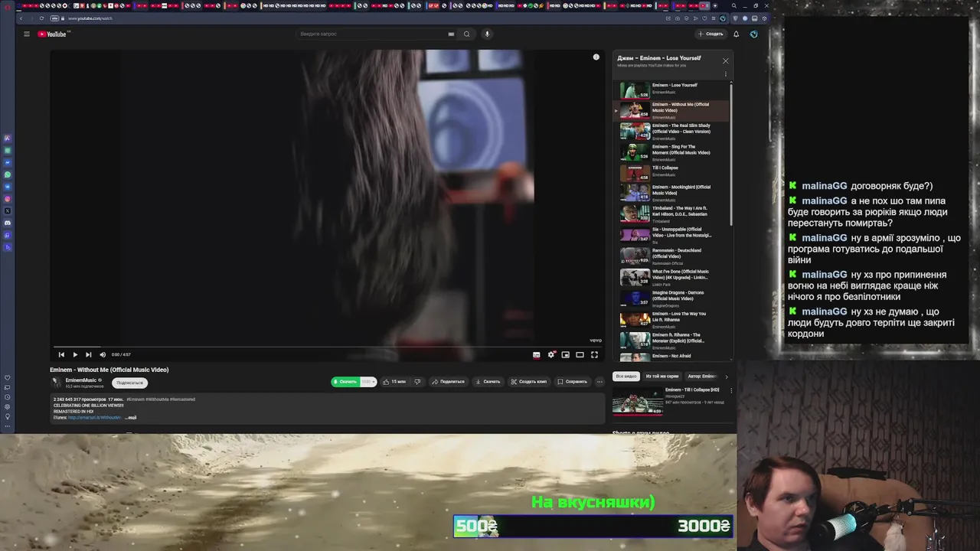The image size is (980, 551).
Task: Open the iTunes smarturl link in description
Action: 94,418
